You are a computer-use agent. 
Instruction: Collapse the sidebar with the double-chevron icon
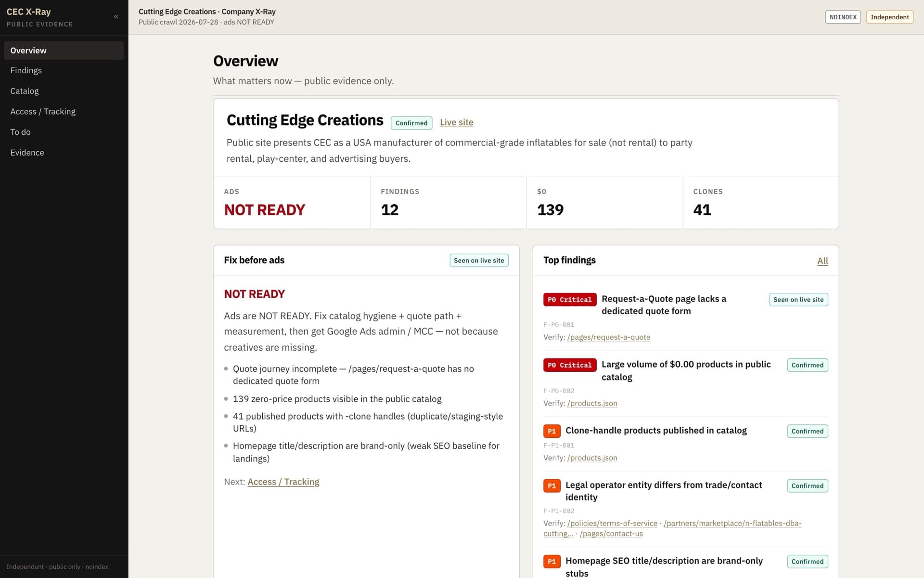tap(116, 17)
